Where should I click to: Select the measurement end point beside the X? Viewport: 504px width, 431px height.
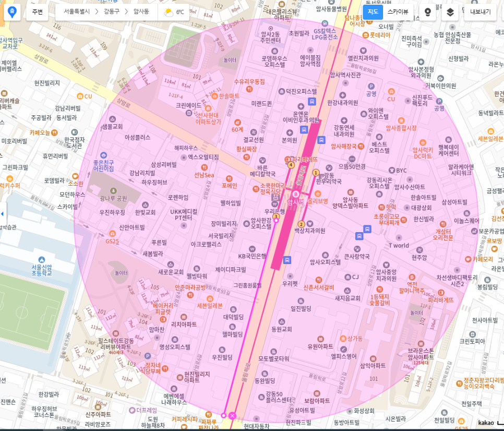pyautogui.click(x=224, y=415)
